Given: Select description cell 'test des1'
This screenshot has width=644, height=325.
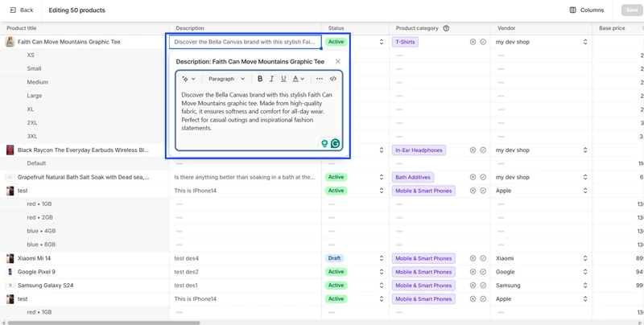Looking at the screenshot, I should [x=246, y=286].
